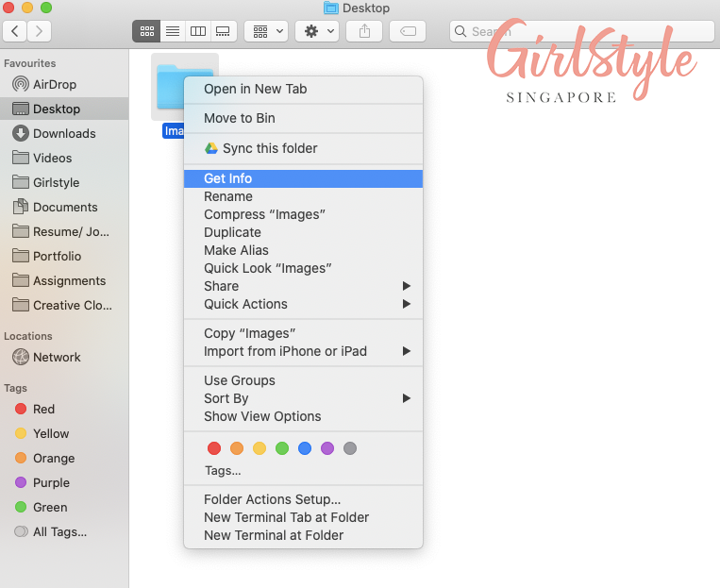Apply the green tag dot in menu
Image resolution: width=720 pixels, height=588 pixels.
(x=282, y=448)
